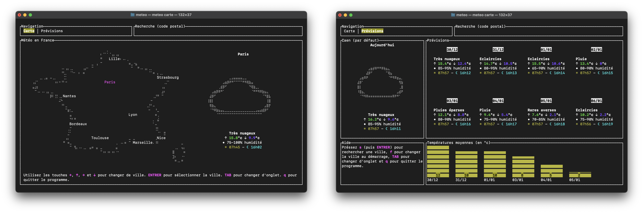
Task: Click the moon icon beside 16h02
Action: pos(248,147)
